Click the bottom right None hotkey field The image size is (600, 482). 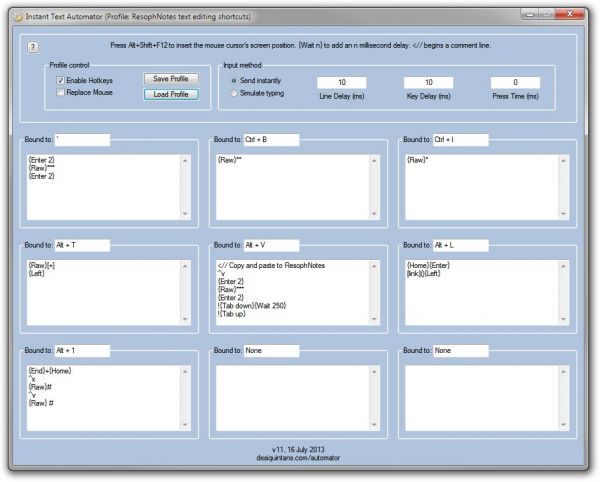click(461, 351)
